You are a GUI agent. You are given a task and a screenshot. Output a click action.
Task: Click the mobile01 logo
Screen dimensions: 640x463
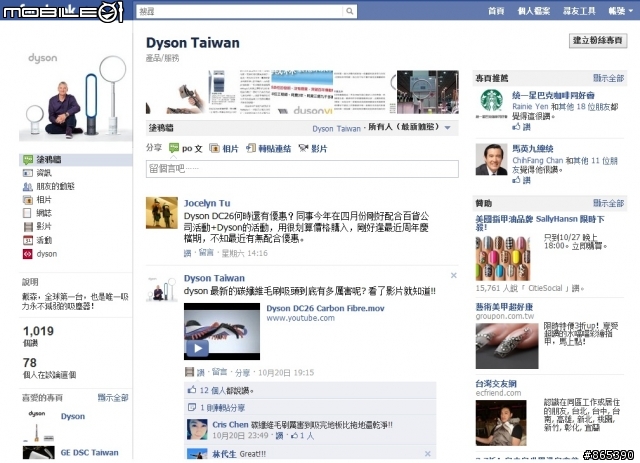click(63, 11)
